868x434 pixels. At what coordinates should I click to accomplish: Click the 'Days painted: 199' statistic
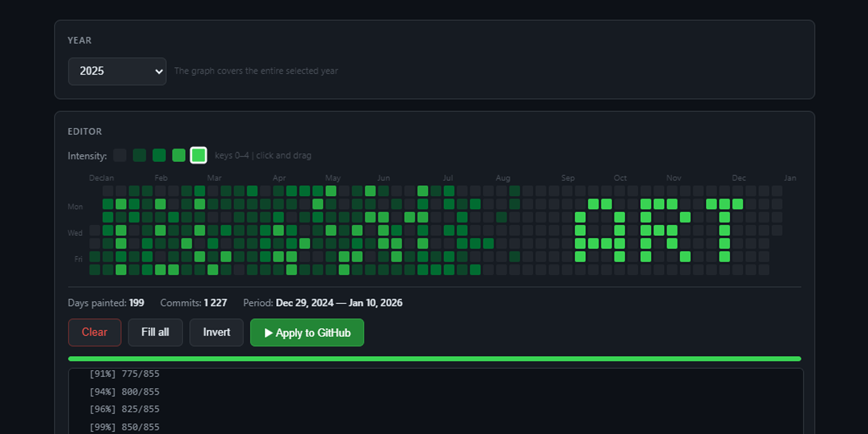[106, 302]
